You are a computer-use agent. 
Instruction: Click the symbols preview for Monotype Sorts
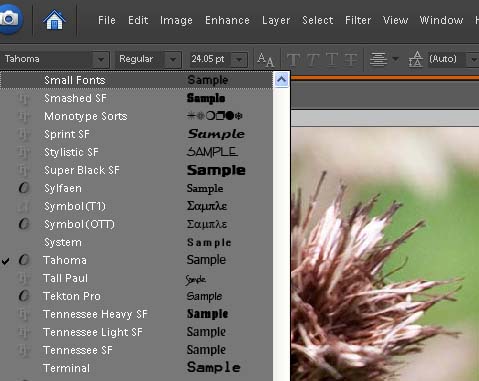pyautogui.click(x=214, y=116)
